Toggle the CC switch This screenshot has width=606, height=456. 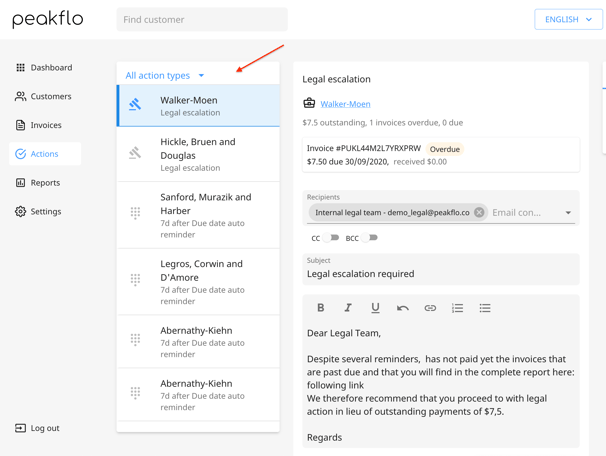pyautogui.click(x=331, y=238)
